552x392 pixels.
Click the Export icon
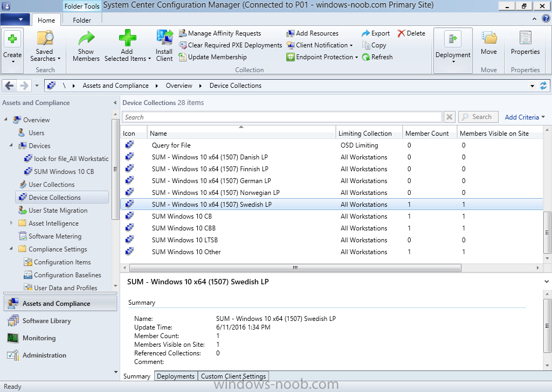point(366,33)
